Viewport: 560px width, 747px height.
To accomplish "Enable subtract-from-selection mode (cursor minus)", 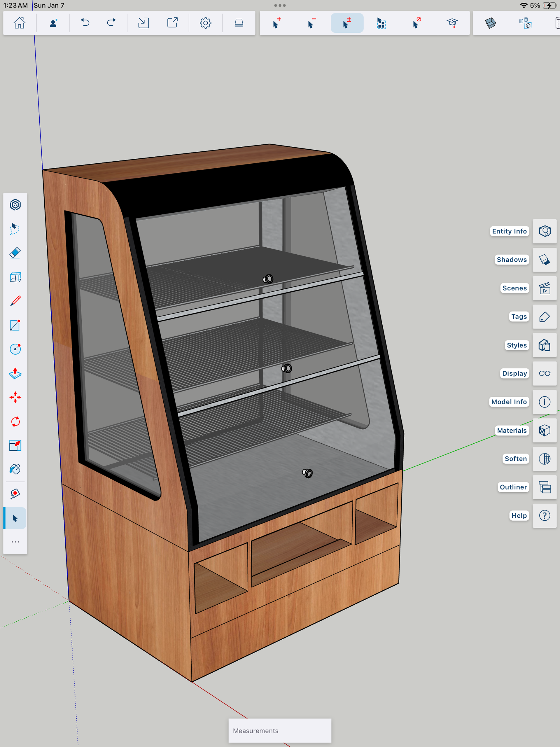I will 312,23.
